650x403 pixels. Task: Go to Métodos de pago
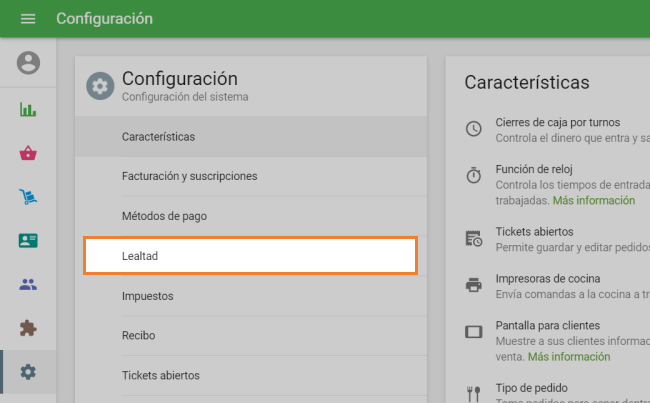[164, 216]
